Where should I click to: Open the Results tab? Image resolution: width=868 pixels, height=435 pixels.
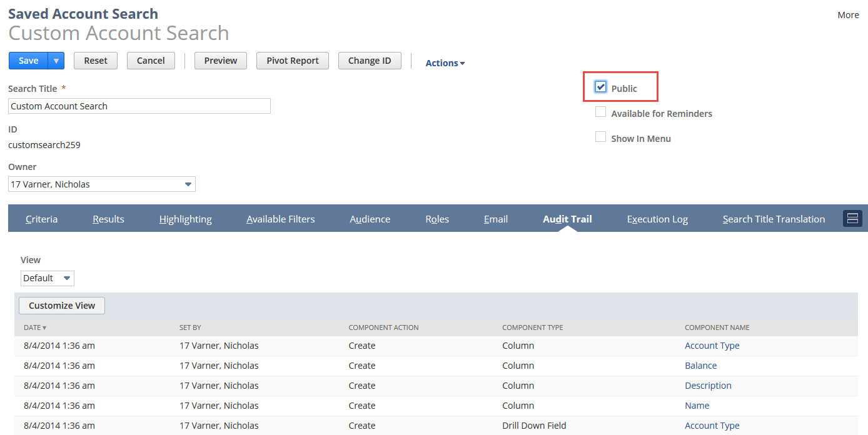[108, 219]
